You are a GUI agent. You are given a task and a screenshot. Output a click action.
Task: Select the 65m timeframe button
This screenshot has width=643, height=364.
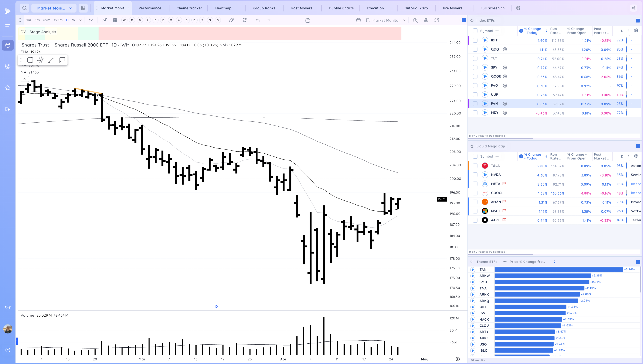coord(47,20)
